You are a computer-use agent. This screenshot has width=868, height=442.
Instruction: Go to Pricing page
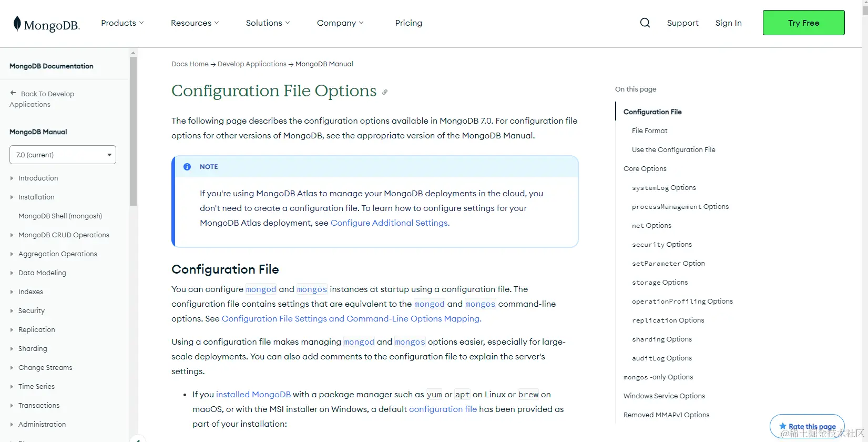409,23
